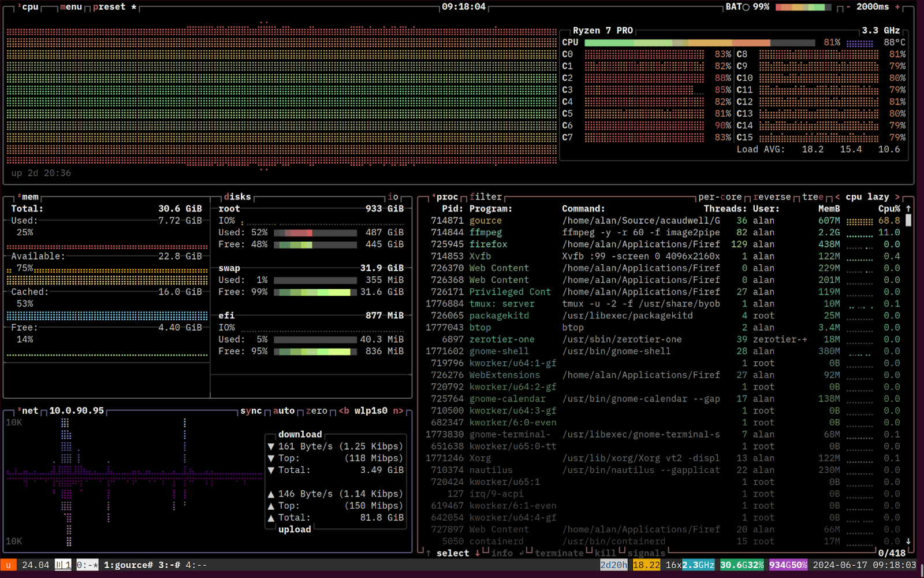
Task: Select the gnome-shell process row
Action: tap(664, 351)
